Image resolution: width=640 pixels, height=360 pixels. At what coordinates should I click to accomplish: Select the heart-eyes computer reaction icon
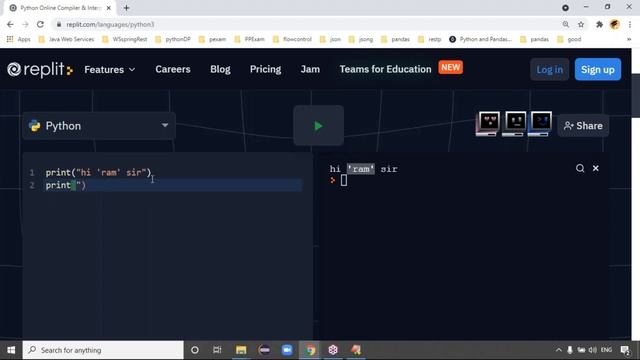pyautogui.click(x=488, y=123)
